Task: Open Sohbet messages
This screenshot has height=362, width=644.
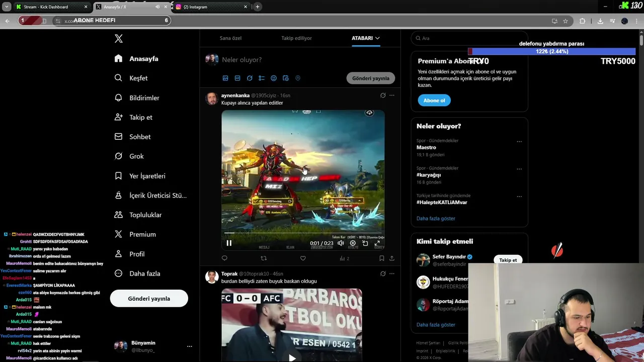Action: pos(132,137)
